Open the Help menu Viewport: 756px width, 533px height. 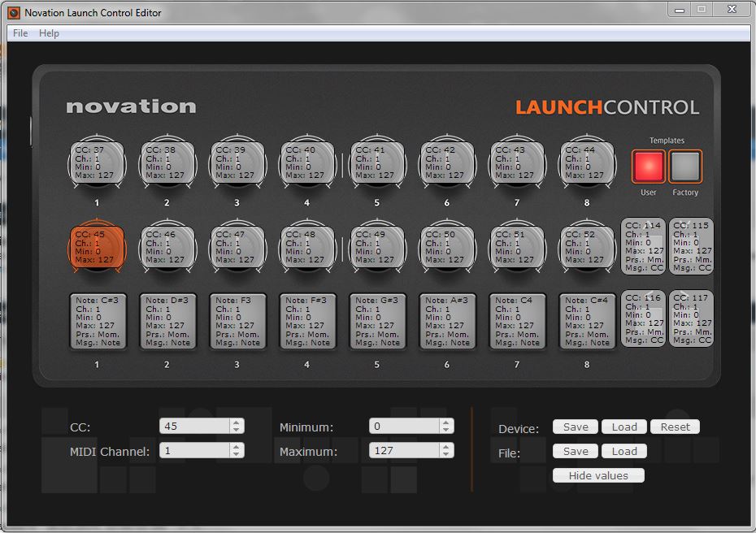[x=49, y=33]
